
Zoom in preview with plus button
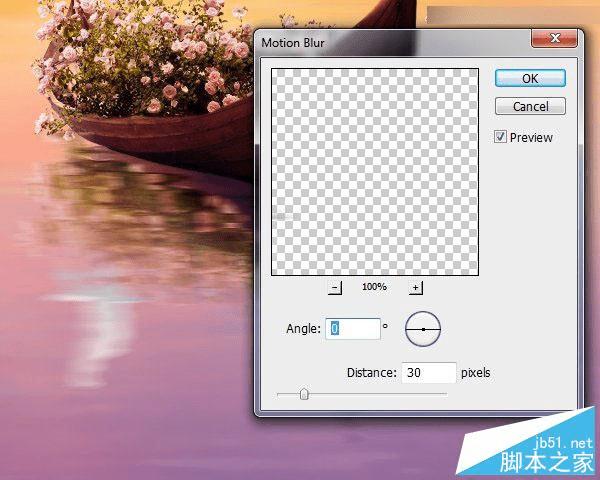click(x=416, y=287)
